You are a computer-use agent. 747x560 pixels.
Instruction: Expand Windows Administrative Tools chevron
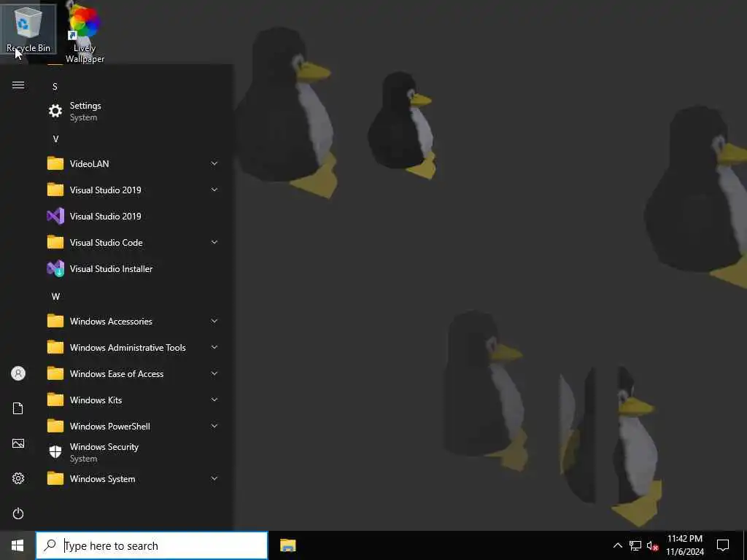pyautogui.click(x=214, y=347)
